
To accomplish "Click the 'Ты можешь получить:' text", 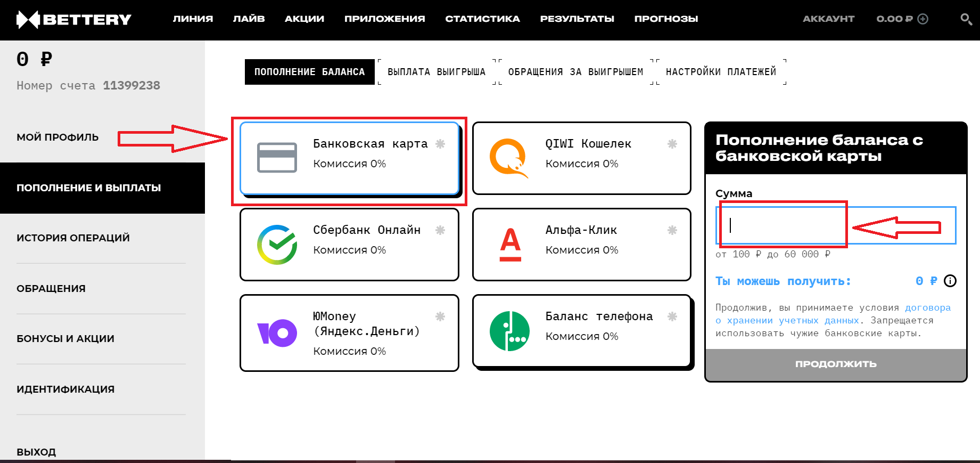I will pos(783,281).
